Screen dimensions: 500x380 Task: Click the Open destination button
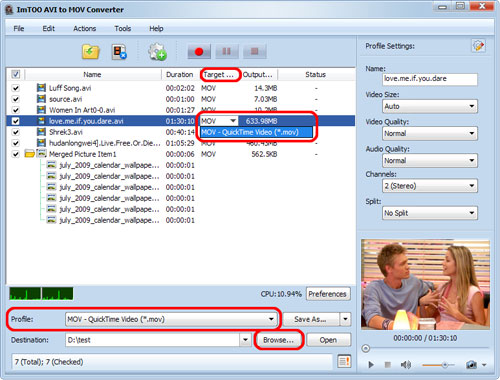click(x=328, y=340)
